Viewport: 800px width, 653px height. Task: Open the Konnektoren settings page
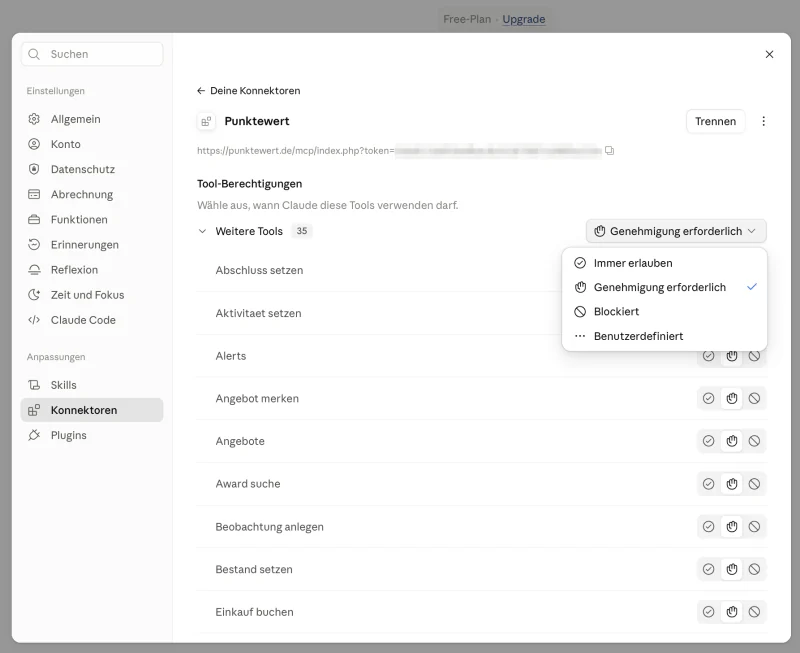(92, 410)
